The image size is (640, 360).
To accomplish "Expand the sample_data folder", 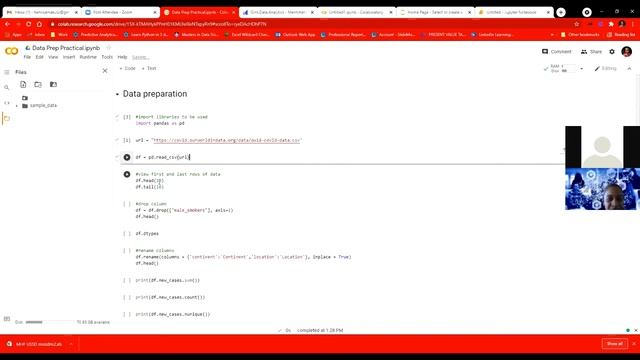I will click(17, 106).
